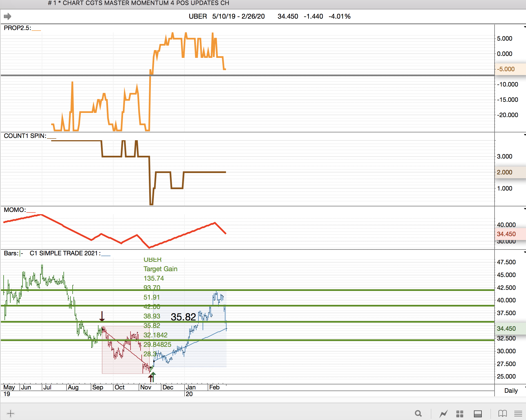Click the 32.1842 target level text

[156, 335]
